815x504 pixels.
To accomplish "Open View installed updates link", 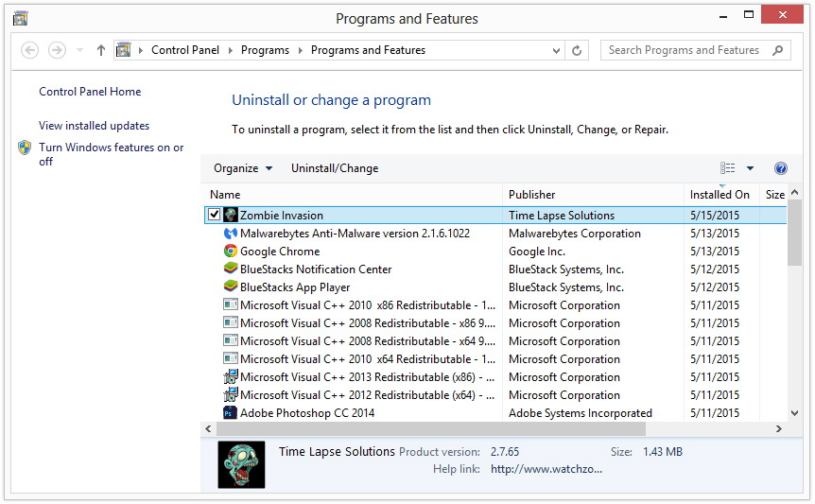I will point(94,126).
